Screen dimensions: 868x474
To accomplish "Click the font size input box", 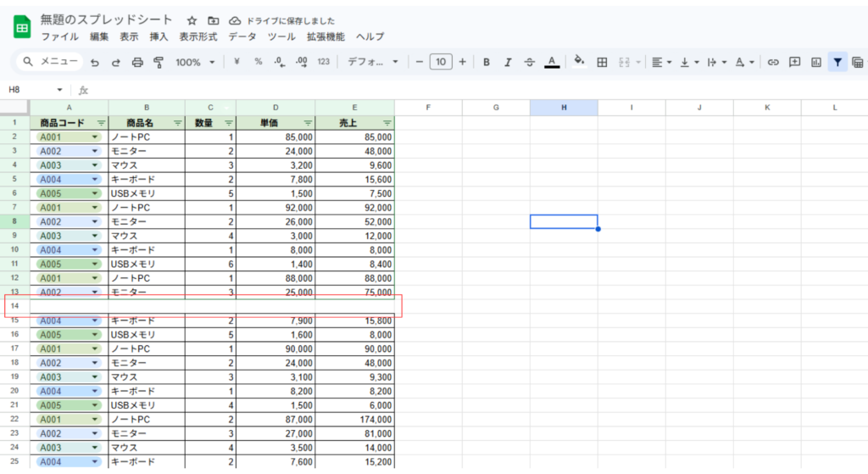I will [x=441, y=62].
